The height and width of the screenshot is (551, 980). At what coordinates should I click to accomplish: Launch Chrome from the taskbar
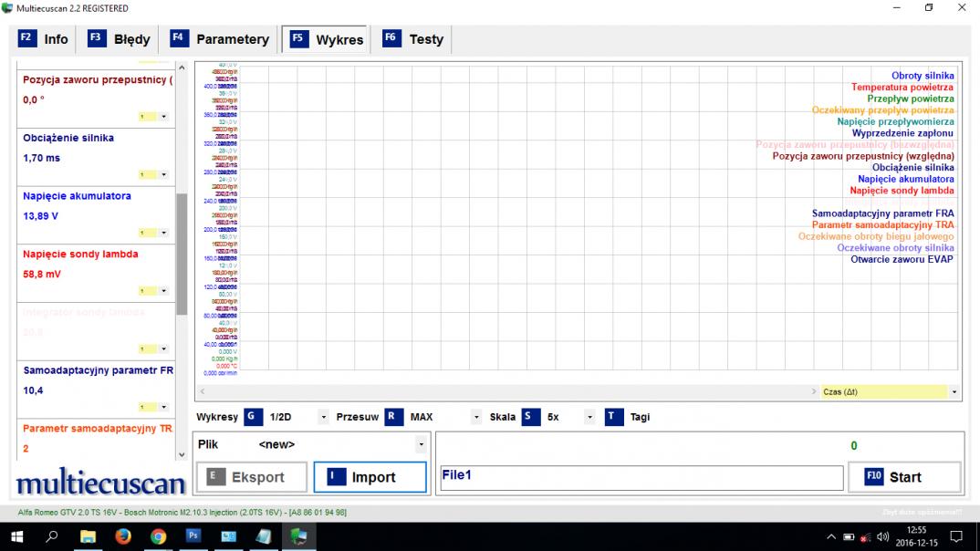click(x=158, y=536)
